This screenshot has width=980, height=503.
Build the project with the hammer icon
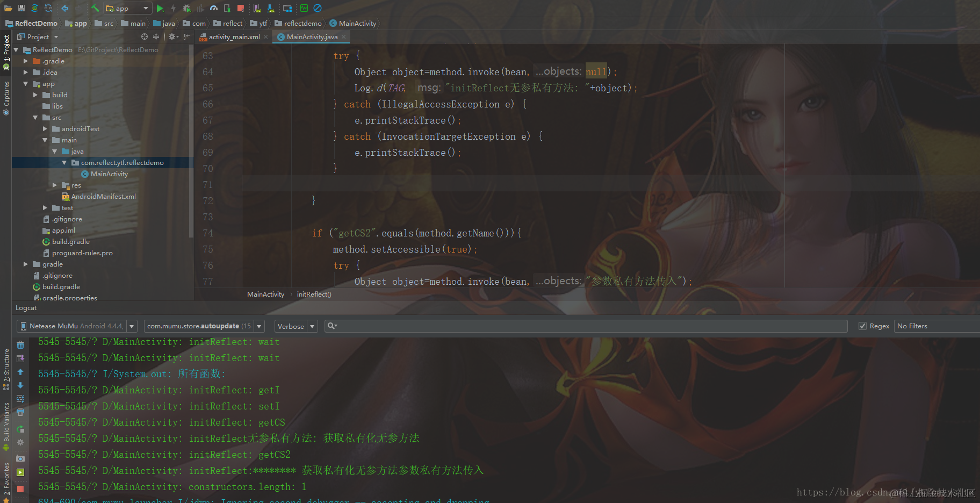pos(95,8)
